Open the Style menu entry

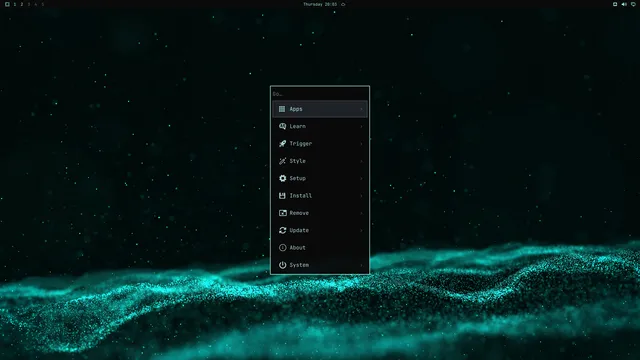click(x=320, y=161)
